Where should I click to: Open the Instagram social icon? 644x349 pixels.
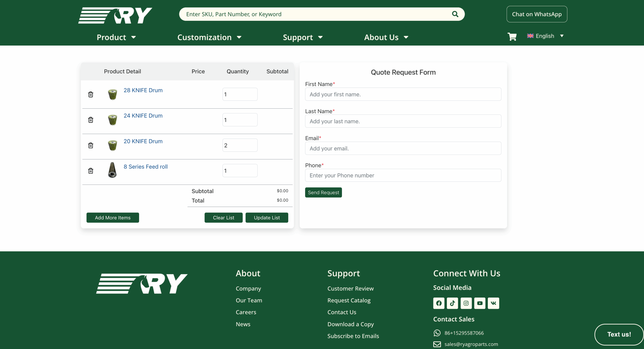[x=466, y=303]
